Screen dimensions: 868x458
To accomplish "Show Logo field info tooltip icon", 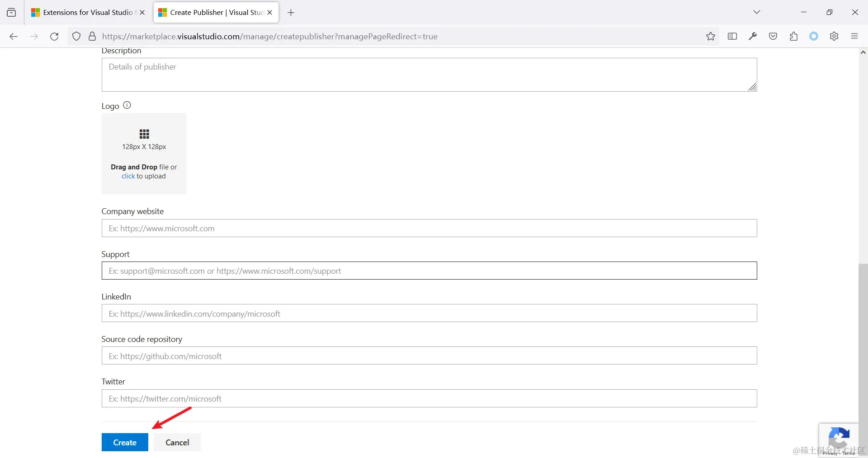I will point(127,105).
